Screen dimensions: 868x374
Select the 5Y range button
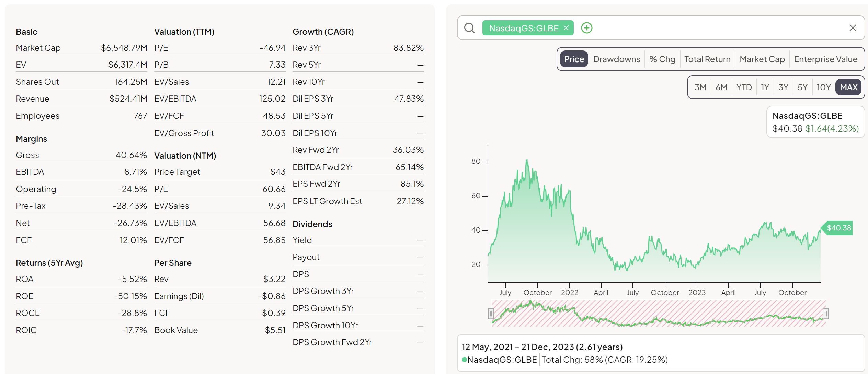coord(802,87)
